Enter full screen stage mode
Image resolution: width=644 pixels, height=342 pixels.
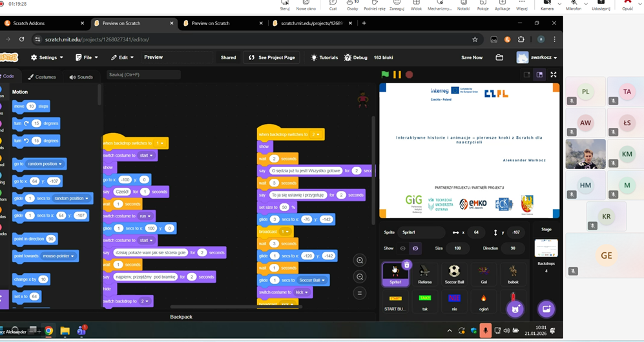pyautogui.click(x=554, y=75)
